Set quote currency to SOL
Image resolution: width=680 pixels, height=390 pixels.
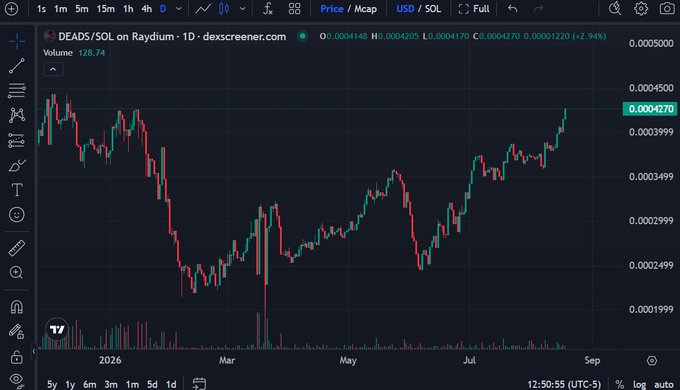[x=433, y=9]
